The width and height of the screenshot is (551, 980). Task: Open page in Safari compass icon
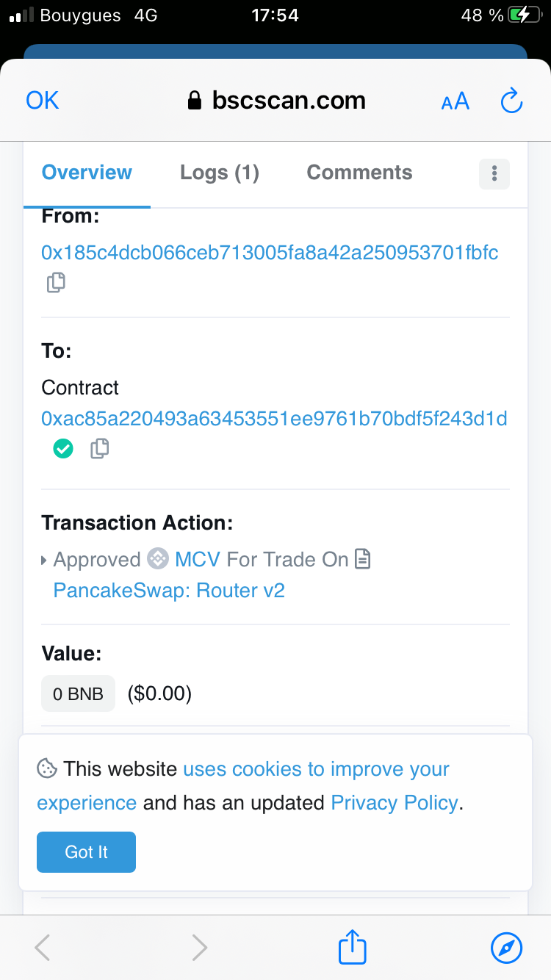506,947
